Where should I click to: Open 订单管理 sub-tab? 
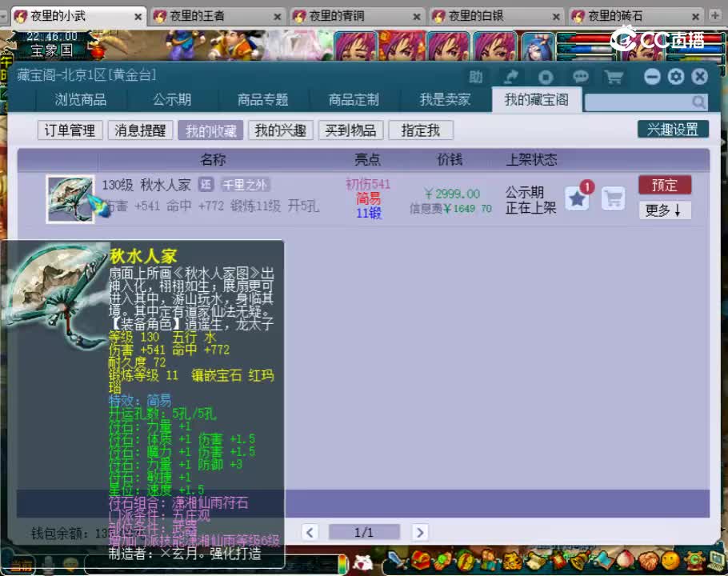tap(70, 130)
